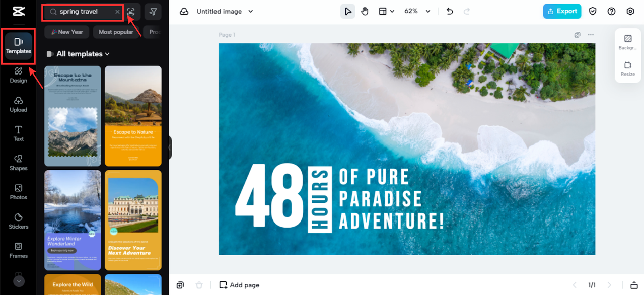This screenshot has width=644, height=295.
Task: Open the Shapes panel in the sidebar
Action: [19, 163]
